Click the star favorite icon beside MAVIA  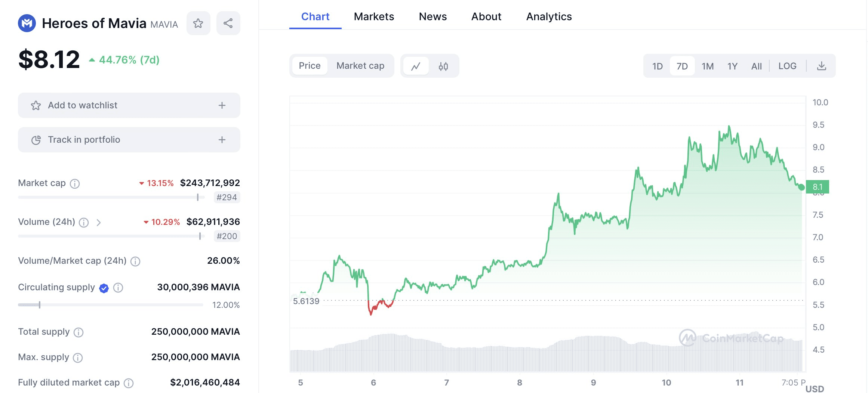click(x=198, y=24)
